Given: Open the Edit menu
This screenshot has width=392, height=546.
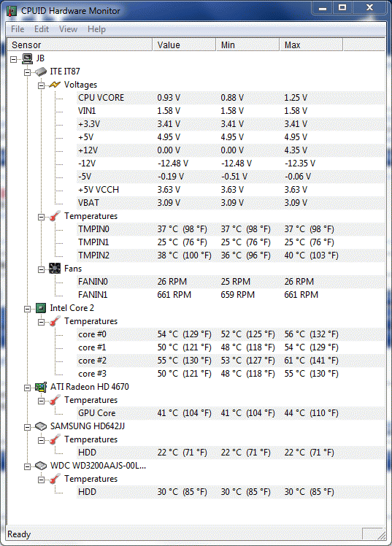Looking at the screenshot, I should (42, 29).
